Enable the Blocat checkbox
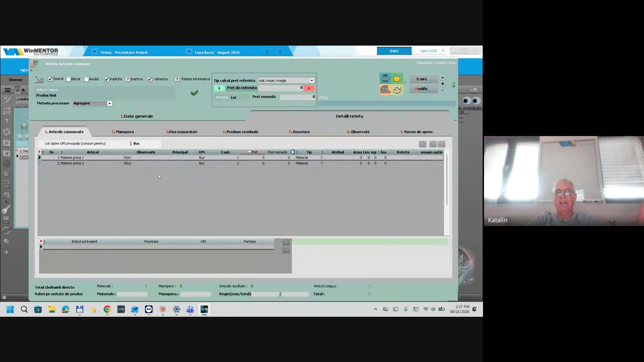The height and width of the screenshot is (362, 644). point(68,79)
